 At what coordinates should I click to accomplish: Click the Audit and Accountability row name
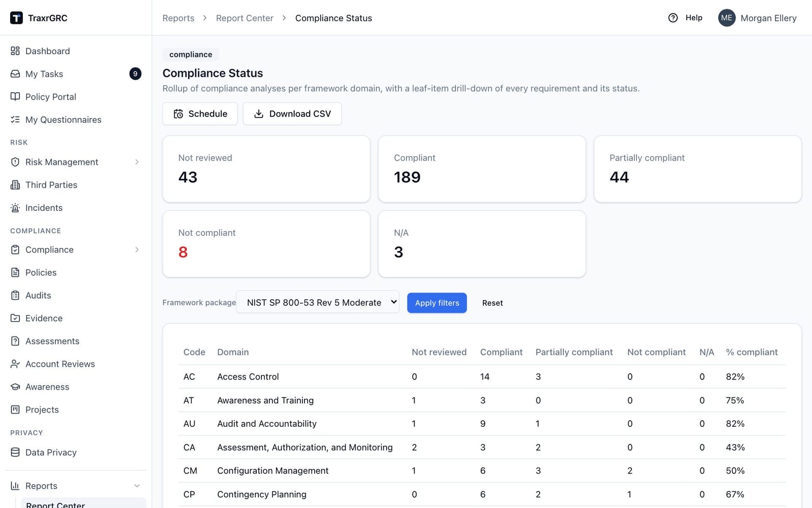[267, 424]
